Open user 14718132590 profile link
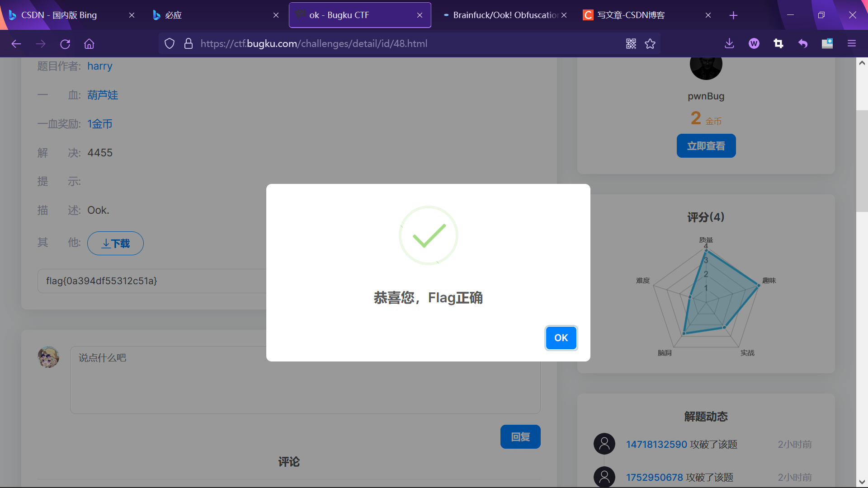 [656, 445]
